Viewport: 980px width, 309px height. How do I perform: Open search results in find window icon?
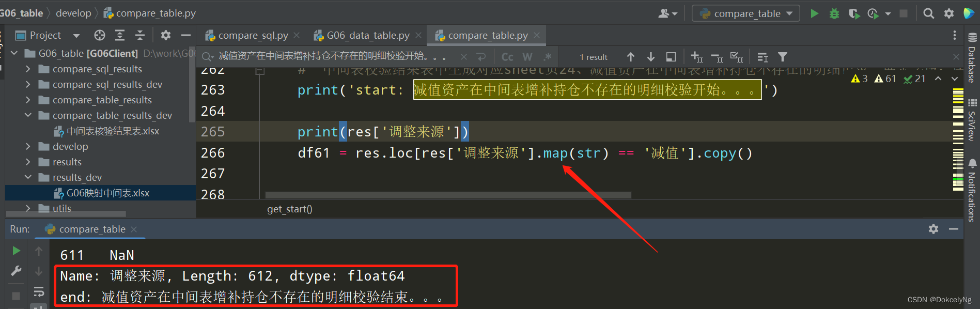[671, 57]
